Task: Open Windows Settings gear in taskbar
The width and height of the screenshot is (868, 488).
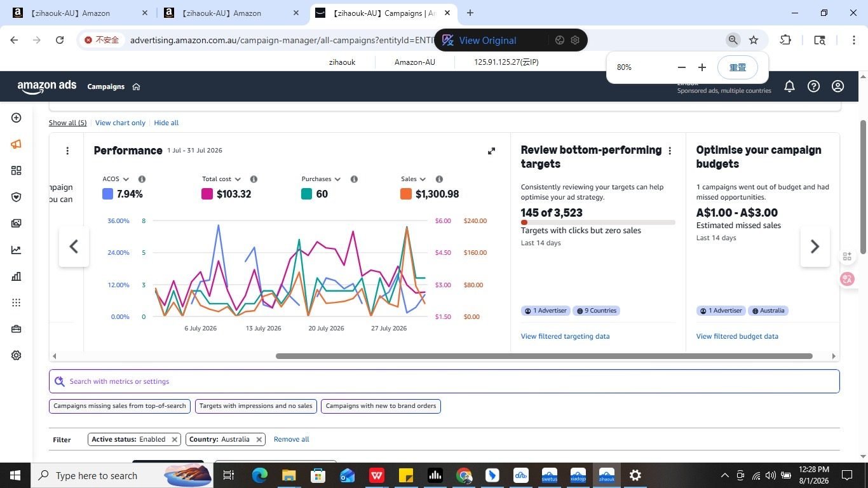Action: [635, 475]
